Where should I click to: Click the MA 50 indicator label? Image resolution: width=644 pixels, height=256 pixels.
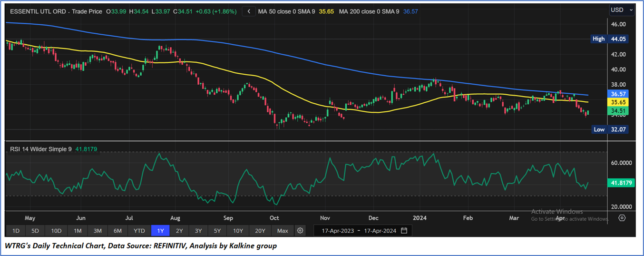[289, 11]
